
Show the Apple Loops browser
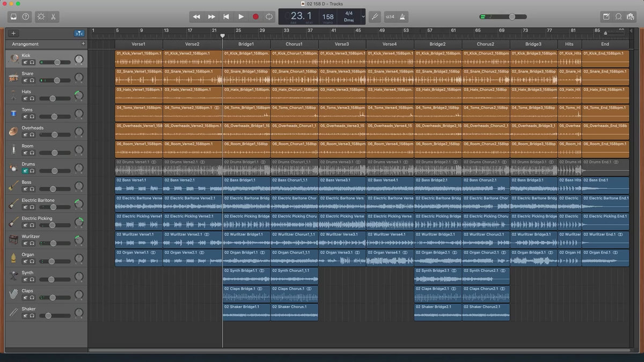(618, 17)
